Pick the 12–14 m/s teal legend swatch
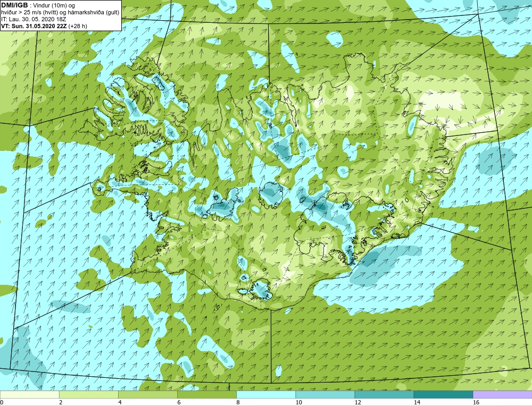This screenshot has width=532, height=406. click(384, 394)
